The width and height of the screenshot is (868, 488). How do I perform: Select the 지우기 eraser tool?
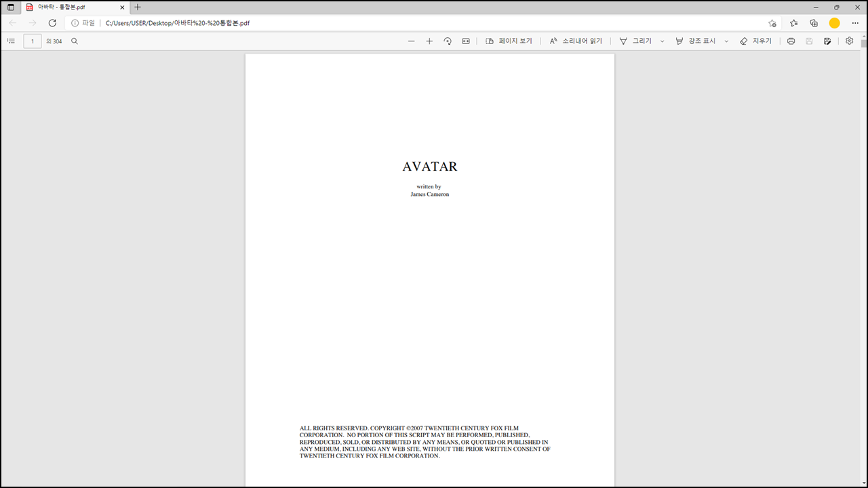coord(755,41)
